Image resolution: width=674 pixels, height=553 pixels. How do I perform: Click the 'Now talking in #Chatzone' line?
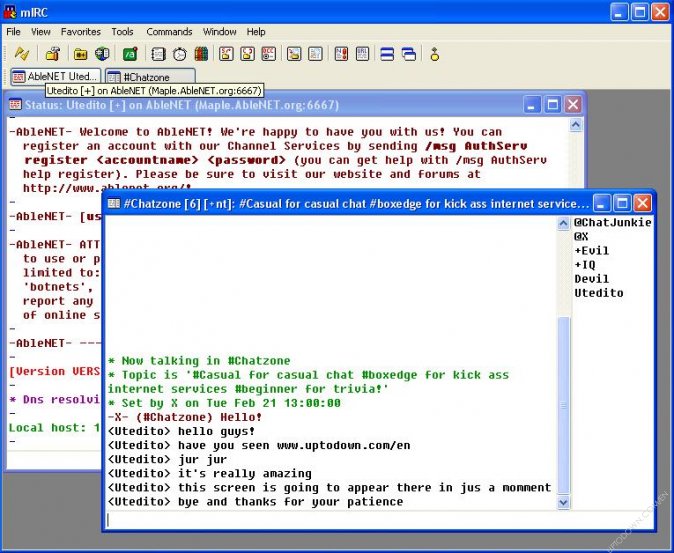pyautogui.click(x=199, y=361)
